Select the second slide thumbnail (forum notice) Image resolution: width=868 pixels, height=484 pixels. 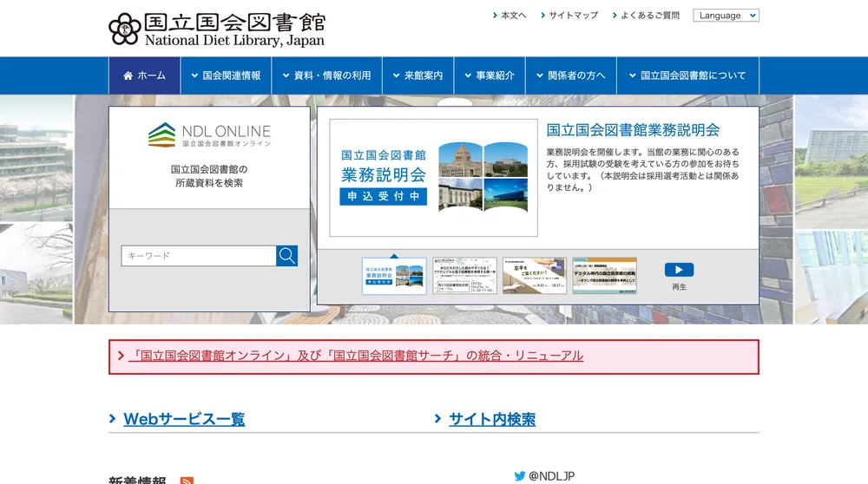coord(464,276)
